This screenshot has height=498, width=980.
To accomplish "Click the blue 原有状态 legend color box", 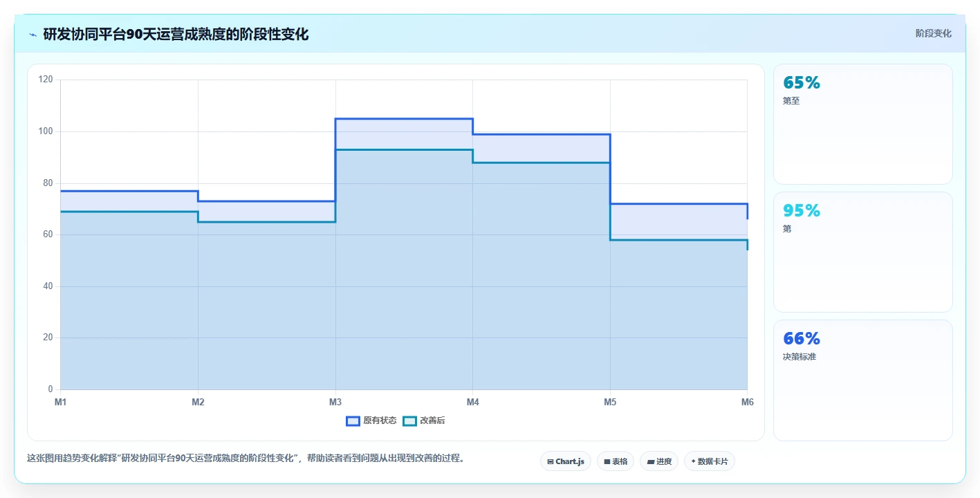I will (353, 421).
